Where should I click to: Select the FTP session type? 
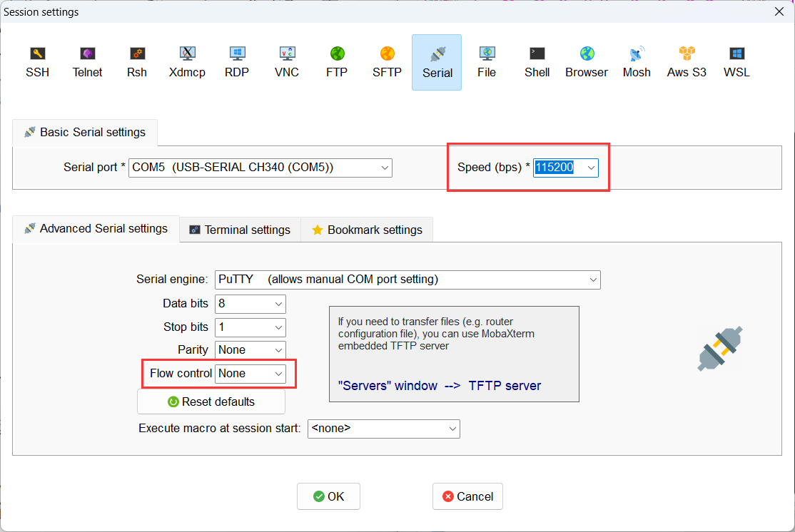336,61
